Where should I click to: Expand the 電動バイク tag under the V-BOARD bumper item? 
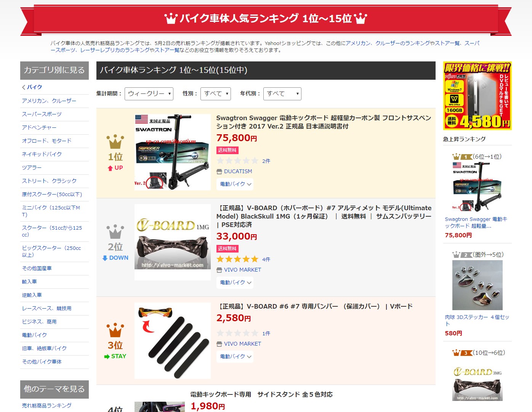pyautogui.click(x=235, y=357)
